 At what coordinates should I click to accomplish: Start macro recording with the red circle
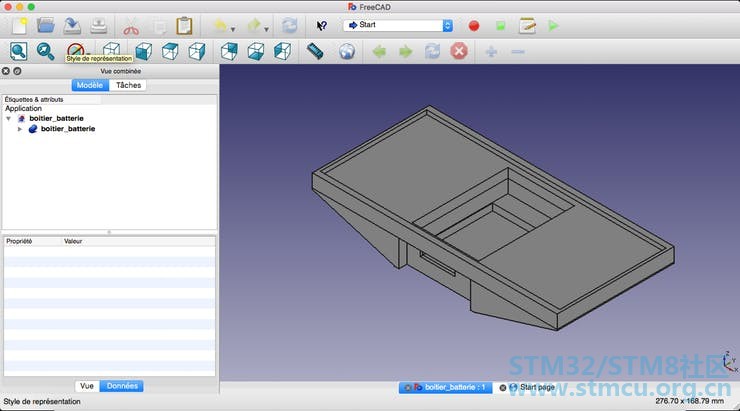point(474,25)
